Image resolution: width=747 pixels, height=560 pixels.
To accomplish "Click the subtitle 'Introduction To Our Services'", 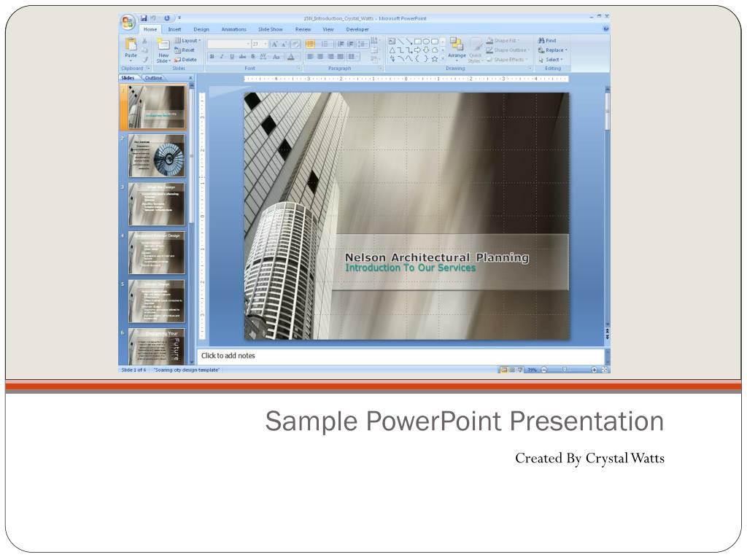I will (410, 268).
